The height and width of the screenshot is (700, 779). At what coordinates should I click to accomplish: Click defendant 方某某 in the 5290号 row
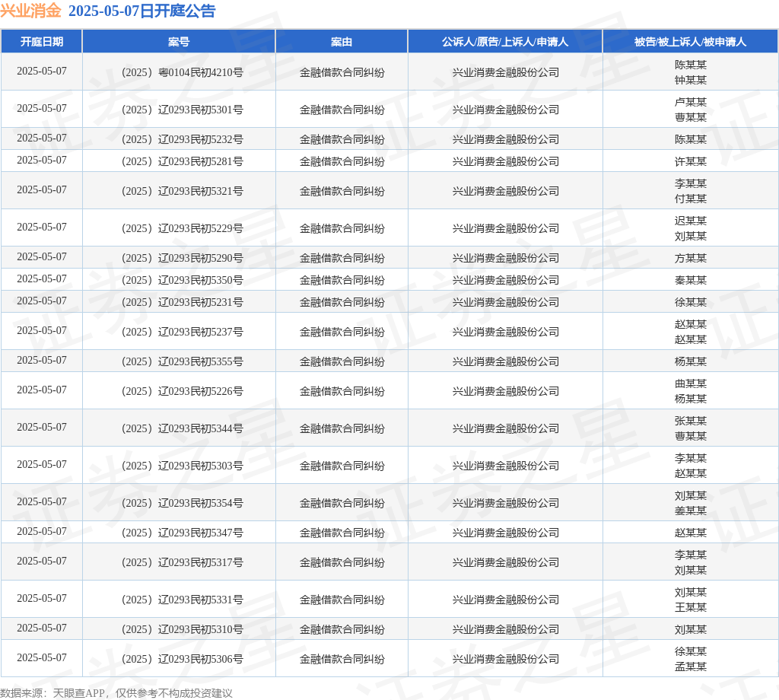(691, 259)
